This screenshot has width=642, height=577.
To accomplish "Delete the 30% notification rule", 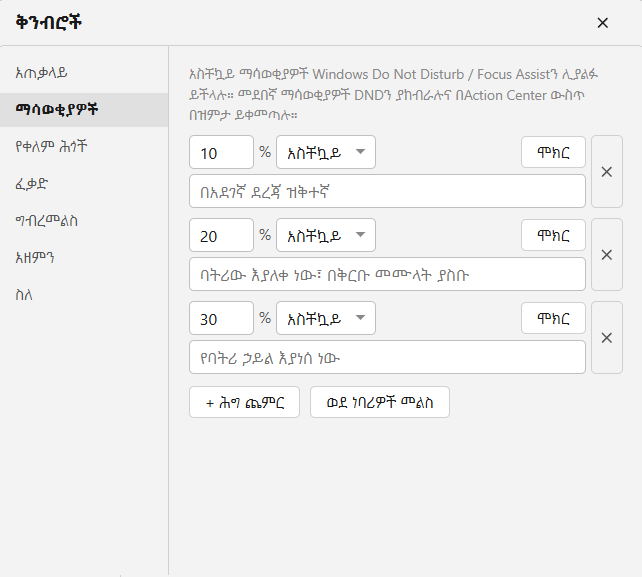I will click(x=607, y=338).
